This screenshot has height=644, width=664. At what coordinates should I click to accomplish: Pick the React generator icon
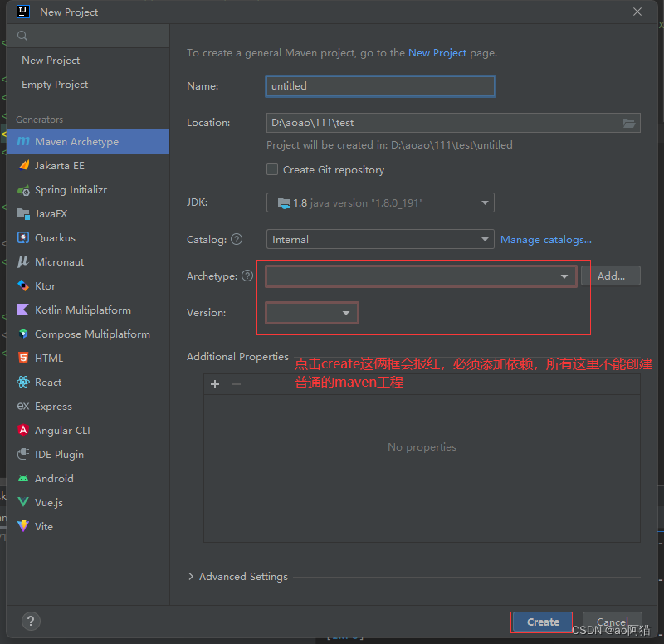pyautogui.click(x=23, y=383)
